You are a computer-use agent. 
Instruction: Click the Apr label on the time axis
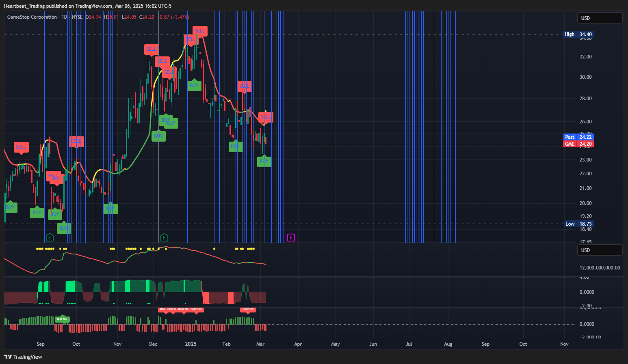click(x=298, y=344)
